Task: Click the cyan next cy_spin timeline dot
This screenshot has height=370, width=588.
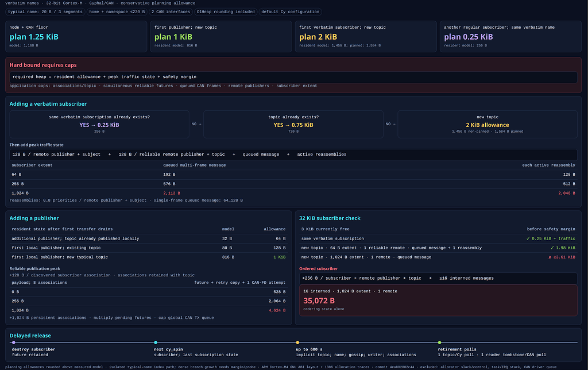Action: point(156,342)
